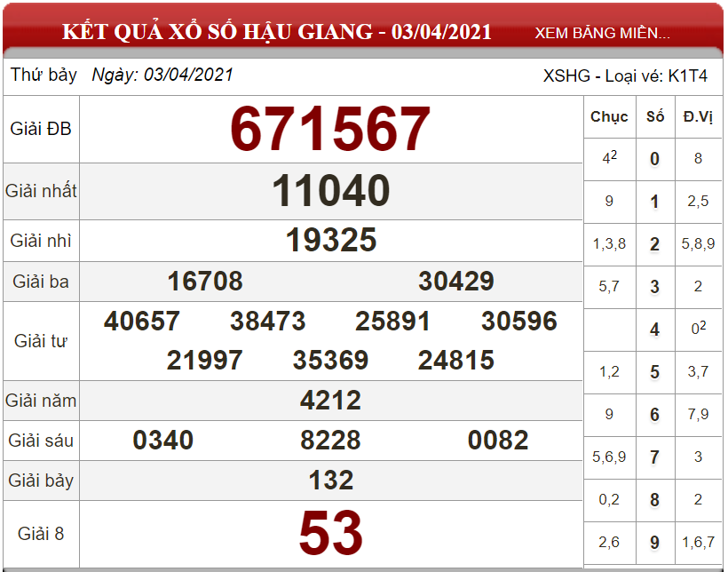Click the 'XSHG - Loại vé: K1T4' text
The height and width of the screenshot is (572, 728).
click(625, 75)
